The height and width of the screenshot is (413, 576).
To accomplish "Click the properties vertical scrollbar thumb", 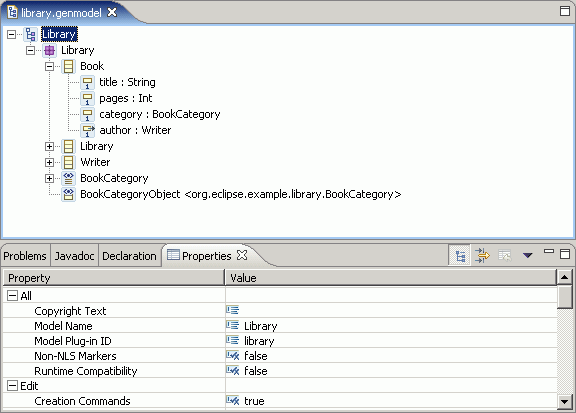I will (x=565, y=297).
